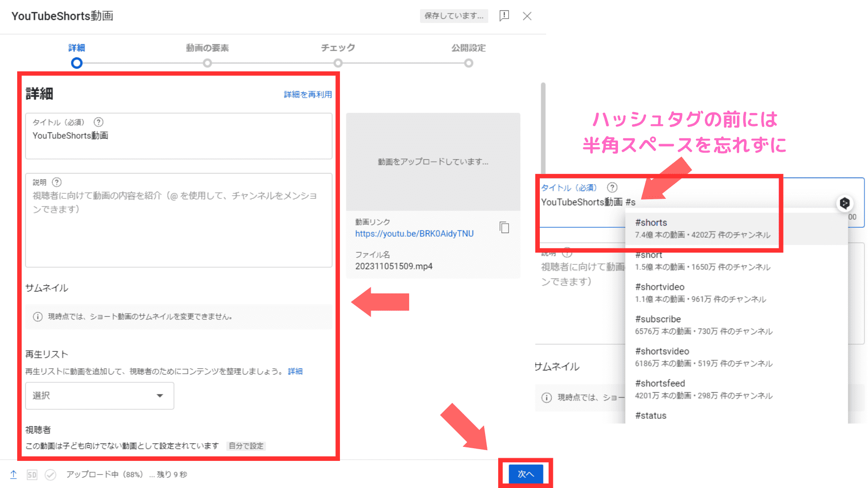Viewport: 868px width, 488px height.
Task: Select the #shortvideo hashtag suggestion
Action: (x=736, y=293)
